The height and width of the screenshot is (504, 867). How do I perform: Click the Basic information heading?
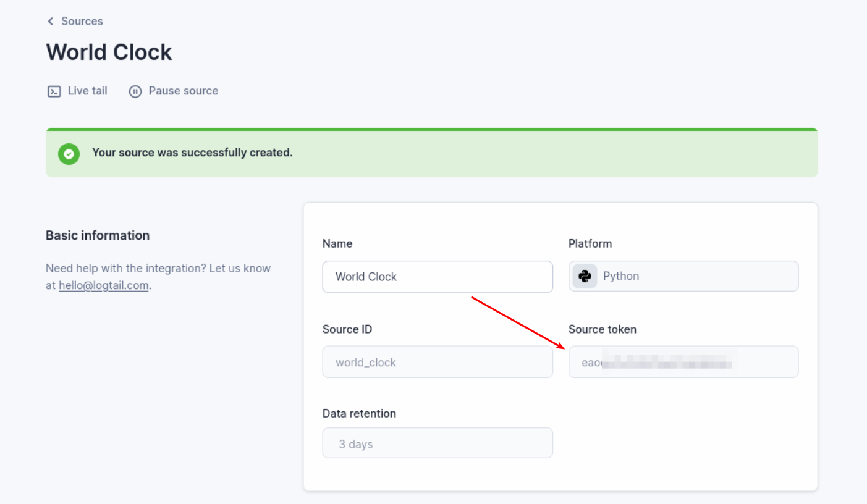click(98, 235)
